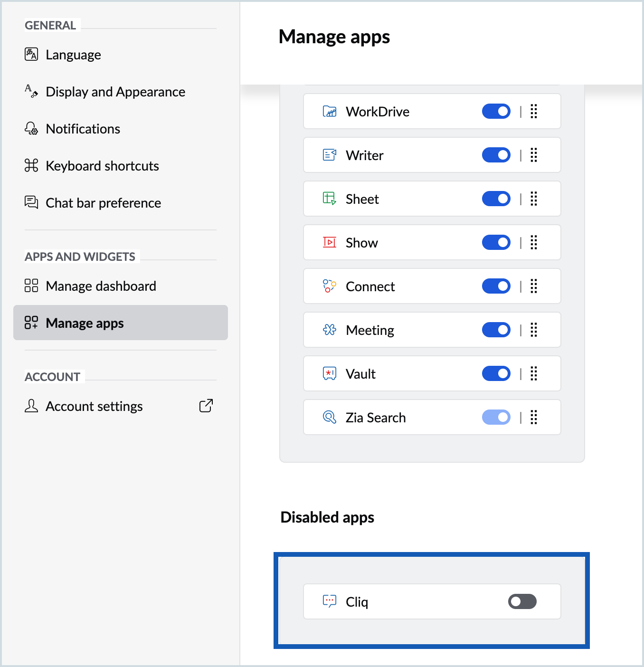Grab the Connect reorder handle
Image resolution: width=644 pixels, height=667 pixels.
click(x=534, y=286)
